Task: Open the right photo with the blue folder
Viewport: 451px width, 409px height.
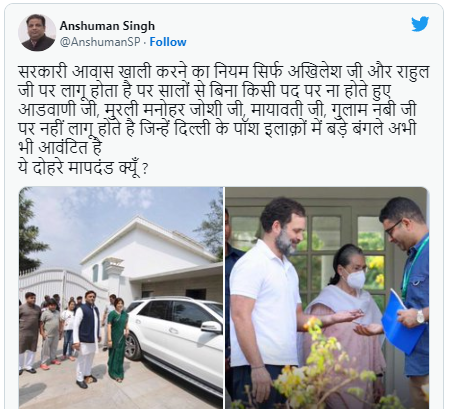Action: click(327, 298)
